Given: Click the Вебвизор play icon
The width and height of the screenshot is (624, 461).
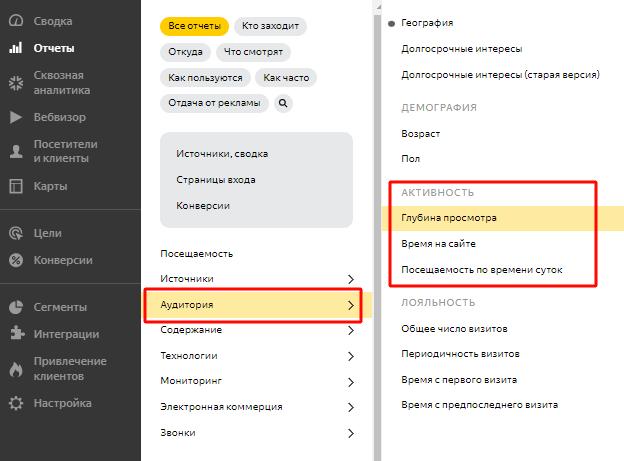Looking at the screenshot, I should (15, 117).
